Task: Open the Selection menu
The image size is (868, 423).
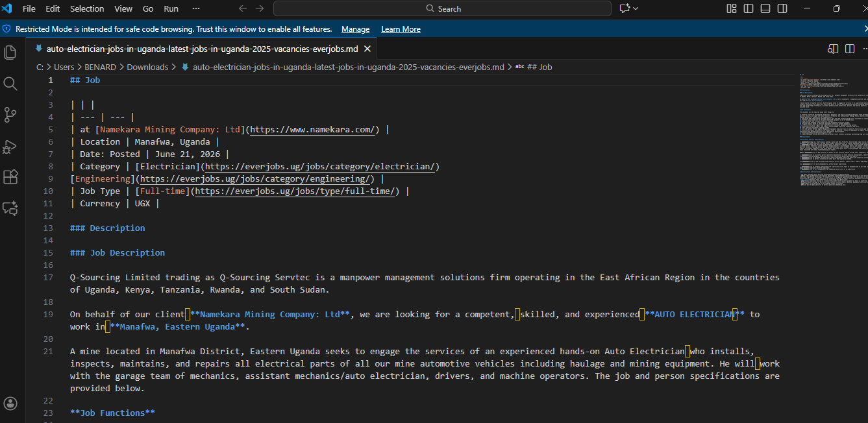Action: [x=87, y=8]
